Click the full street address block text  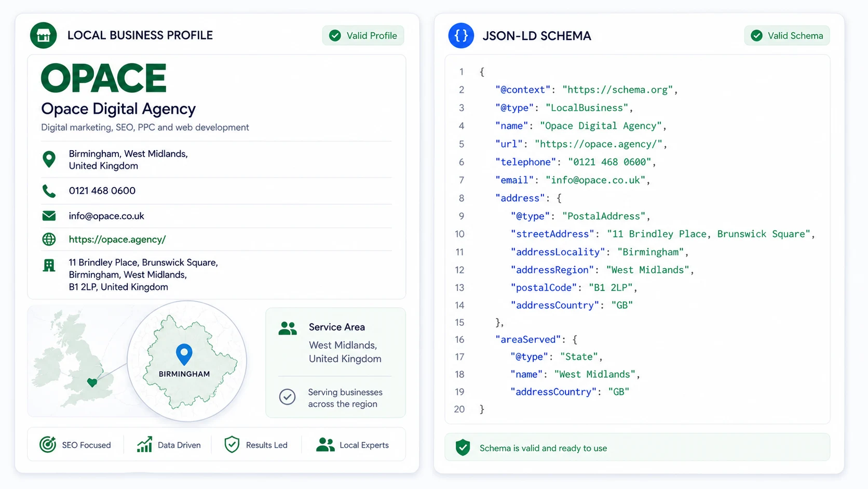click(x=143, y=274)
